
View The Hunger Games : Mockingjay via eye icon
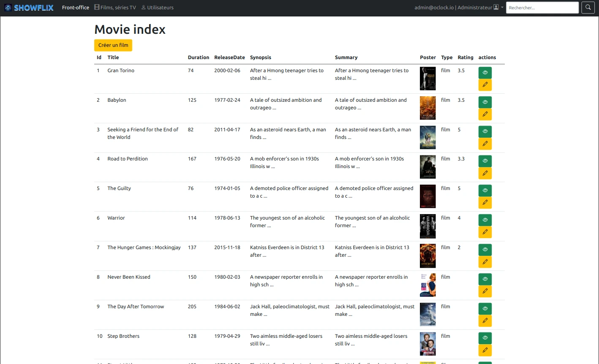485,250
